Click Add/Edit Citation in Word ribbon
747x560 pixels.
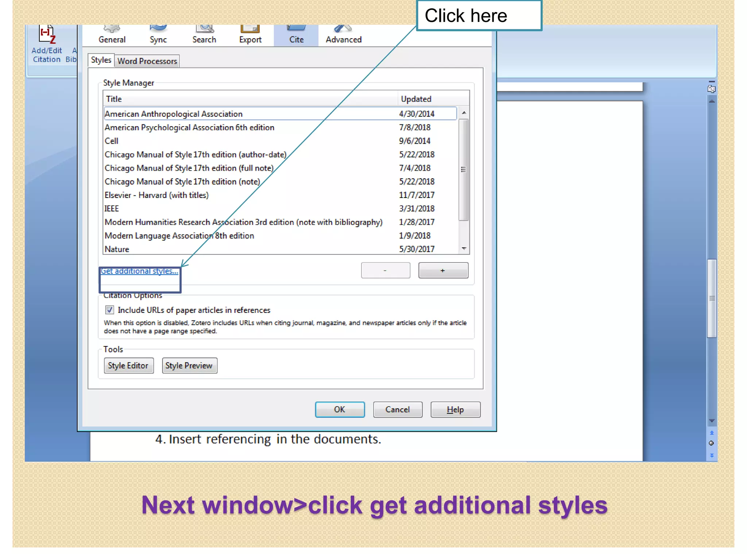pos(47,44)
